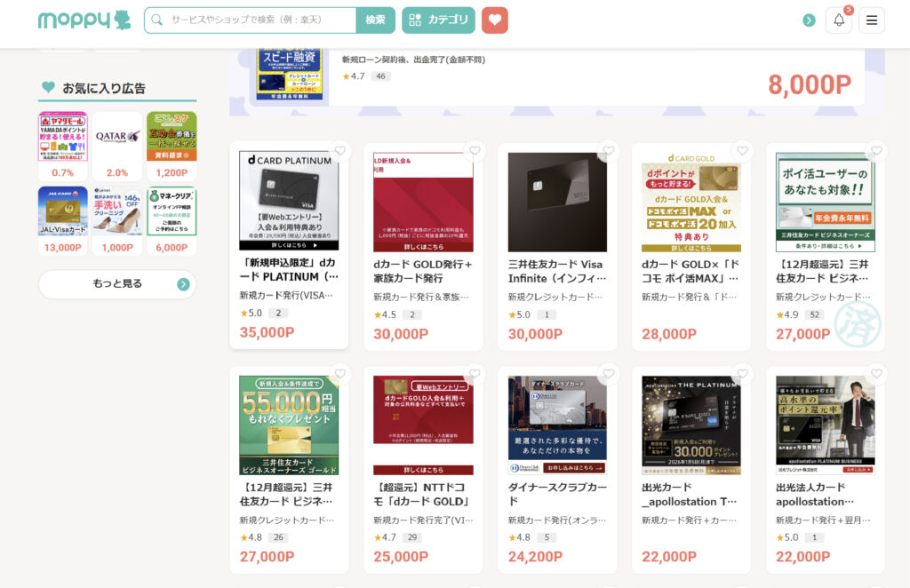Open the hamburger menu icon
The width and height of the screenshot is (910, 588).
(x=871, y=20)
